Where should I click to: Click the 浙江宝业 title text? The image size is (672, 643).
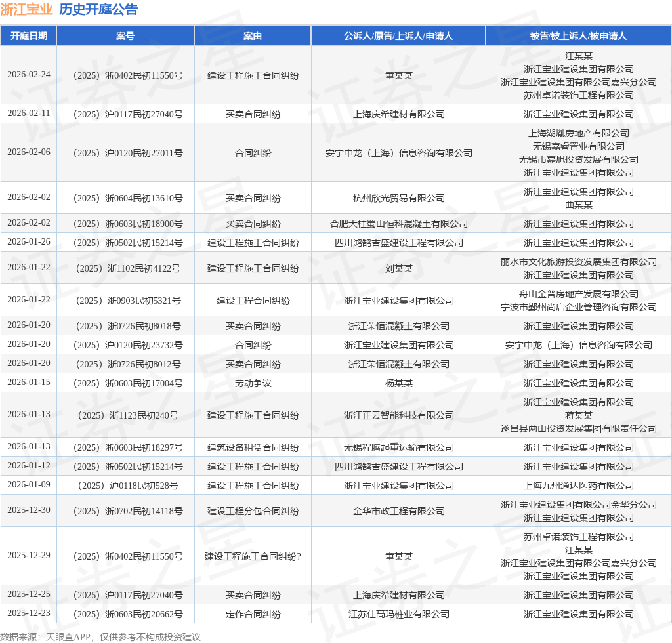[26, 9]
